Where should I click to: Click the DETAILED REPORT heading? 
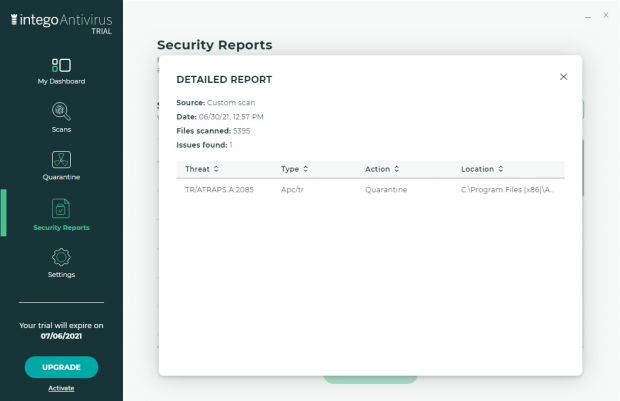[x=224, y=79]
